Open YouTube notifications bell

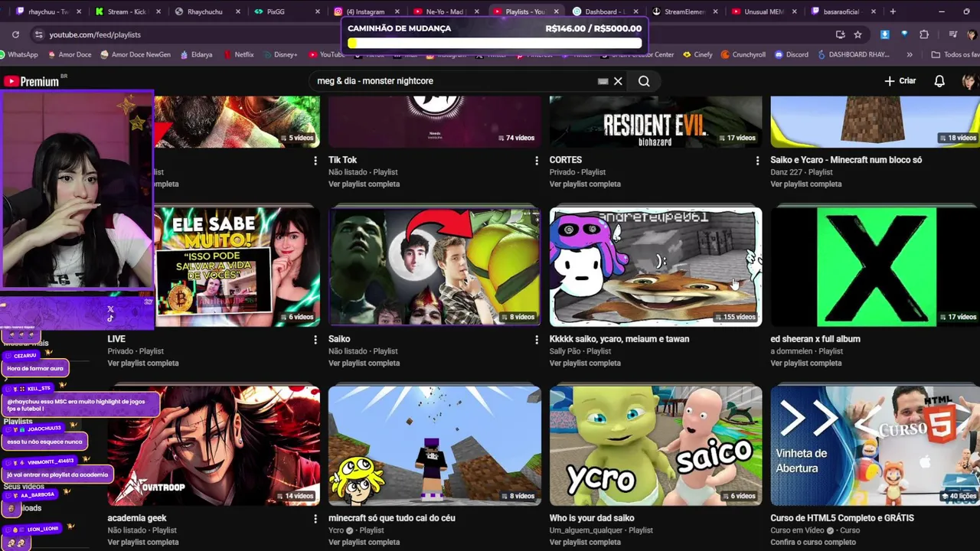tap(939, 81)
